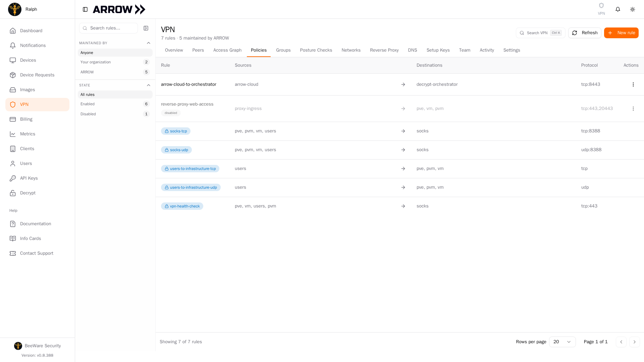644x362 pixels.
Task: Open Notifications in the sidebar
Action: pyautogui.click(x=37, y=46)
